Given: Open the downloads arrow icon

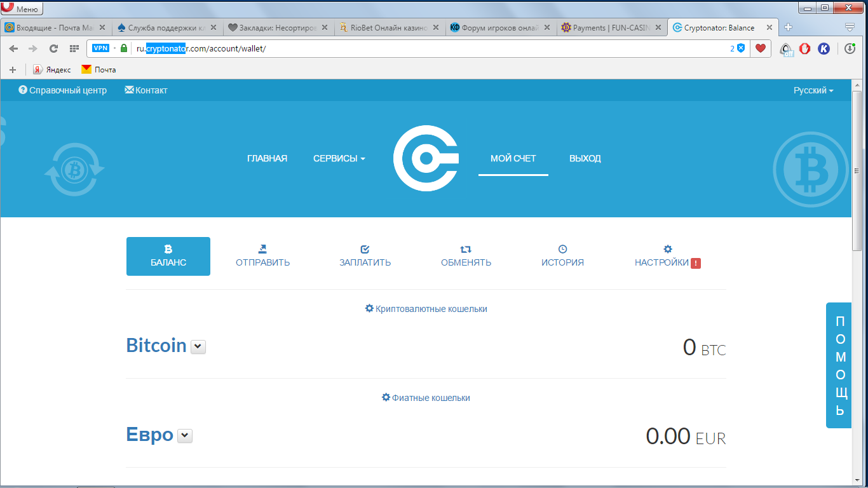Looking at the screenshot, I should [850, 48].
